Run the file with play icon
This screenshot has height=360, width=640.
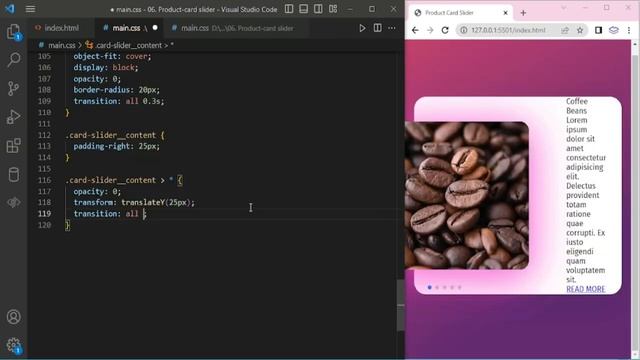[362, 28]
